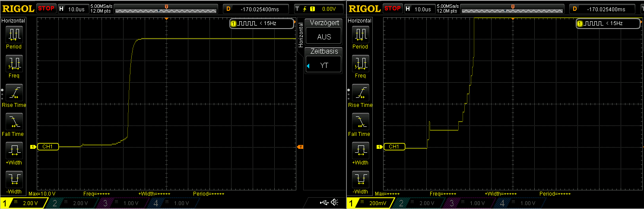
Task: Select Period measurement icon on left scope
Action: pyautogui.click(x=14, y=34)
